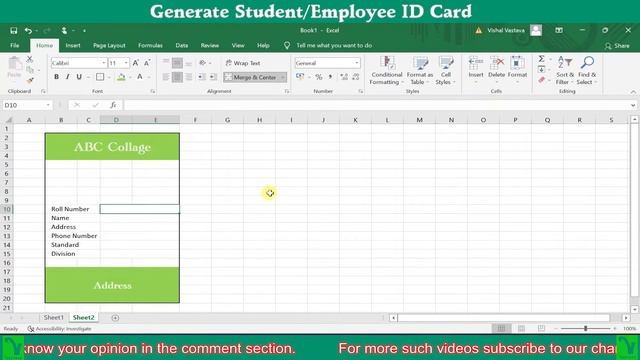Toggle Bold formatting
Viewport: 640px width, 360px height.
click(56, 77)
